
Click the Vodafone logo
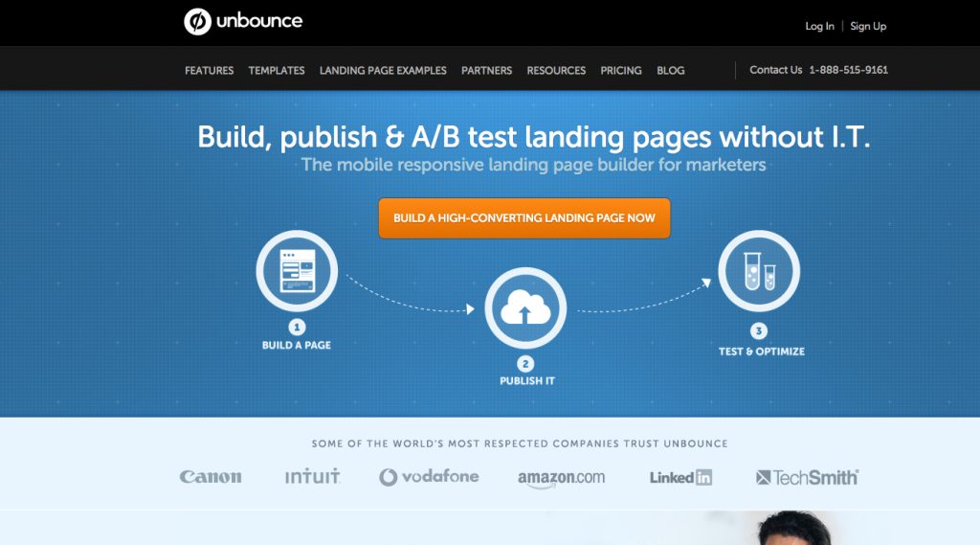pyautogui.click(x=429, y=477)
